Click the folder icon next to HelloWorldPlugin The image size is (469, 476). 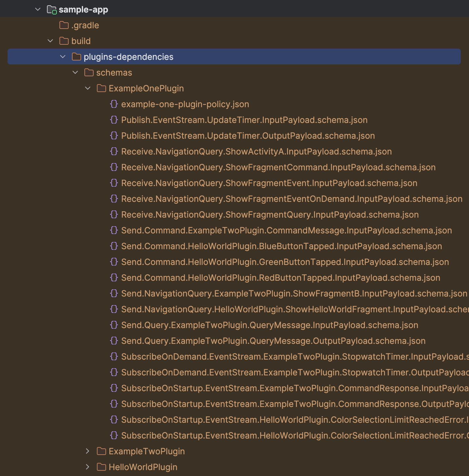101,467
